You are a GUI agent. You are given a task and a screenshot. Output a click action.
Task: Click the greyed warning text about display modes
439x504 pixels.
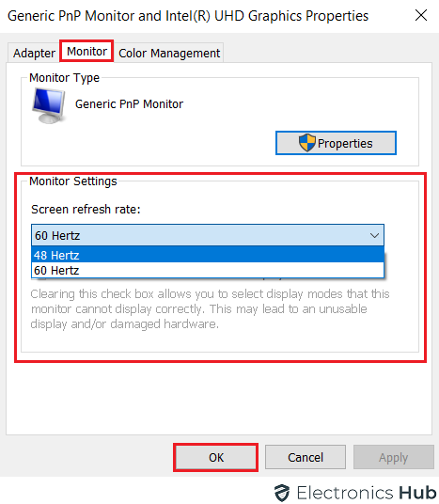(210, 309)
